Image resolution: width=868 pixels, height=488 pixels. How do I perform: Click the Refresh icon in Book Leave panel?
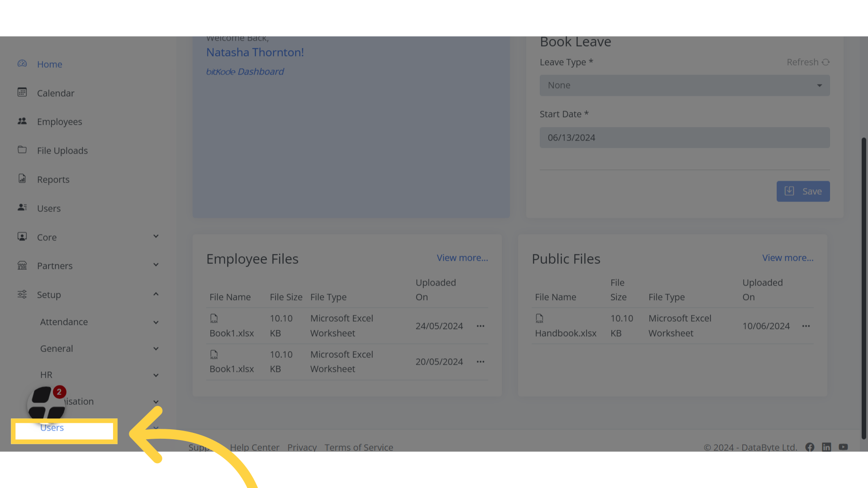826,62
